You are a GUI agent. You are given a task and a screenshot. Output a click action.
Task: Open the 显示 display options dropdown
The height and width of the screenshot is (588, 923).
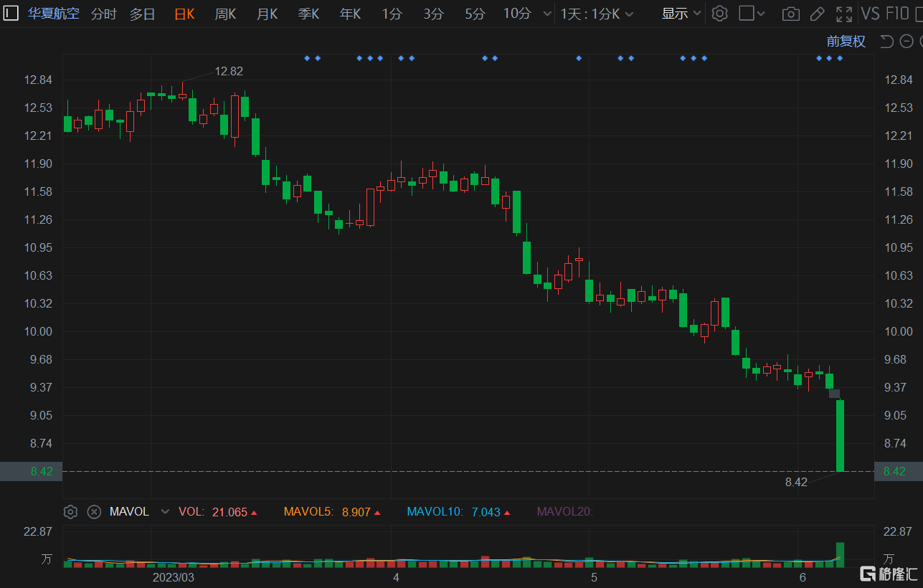[681, 14]
